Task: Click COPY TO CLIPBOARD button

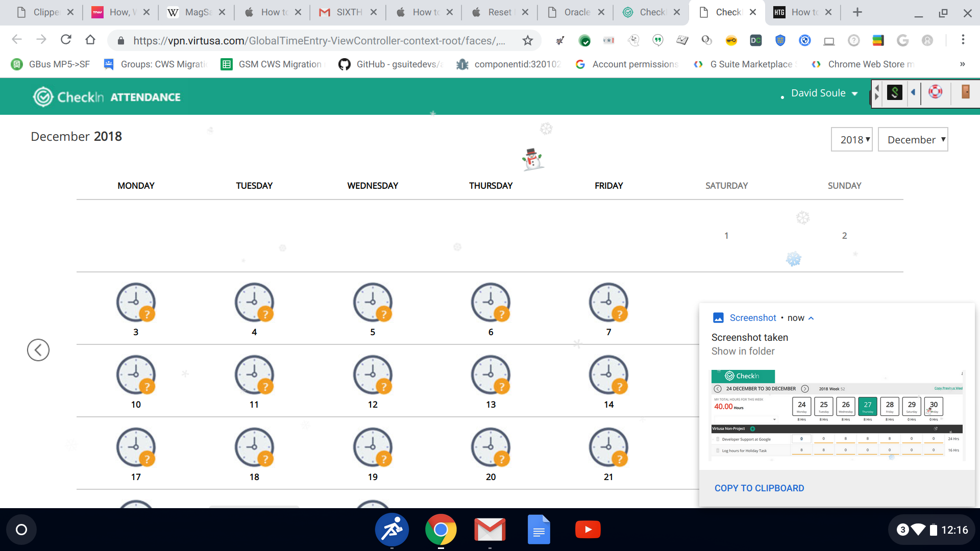Action: [759, 488]
